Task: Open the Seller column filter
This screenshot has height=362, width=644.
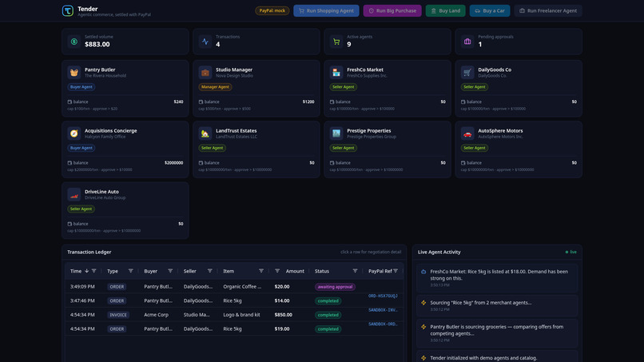Action: tap(210, 271)
